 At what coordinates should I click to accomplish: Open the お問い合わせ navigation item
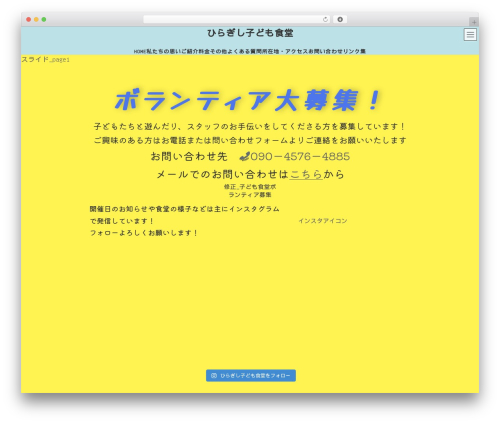click(x=326, y=51)
